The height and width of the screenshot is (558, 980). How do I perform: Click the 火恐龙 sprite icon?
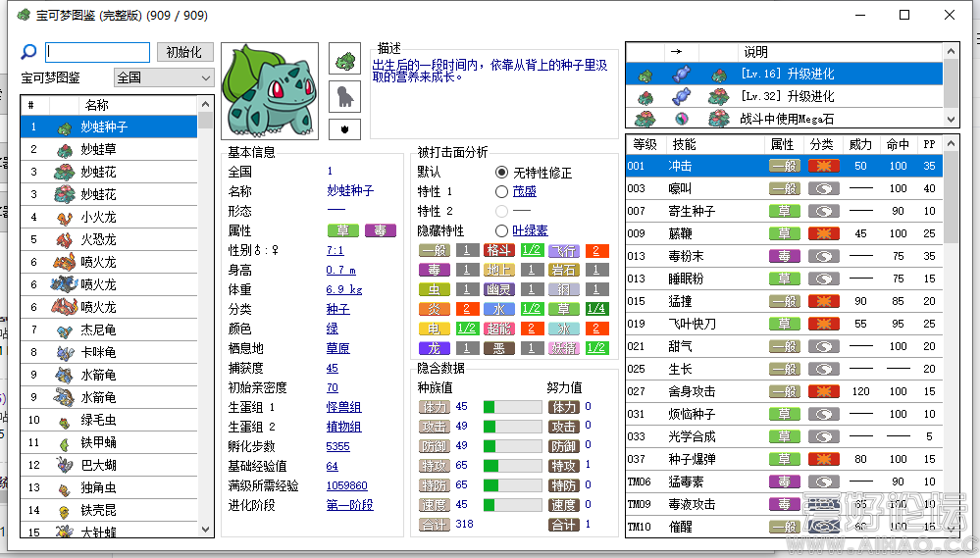(65, 240)
